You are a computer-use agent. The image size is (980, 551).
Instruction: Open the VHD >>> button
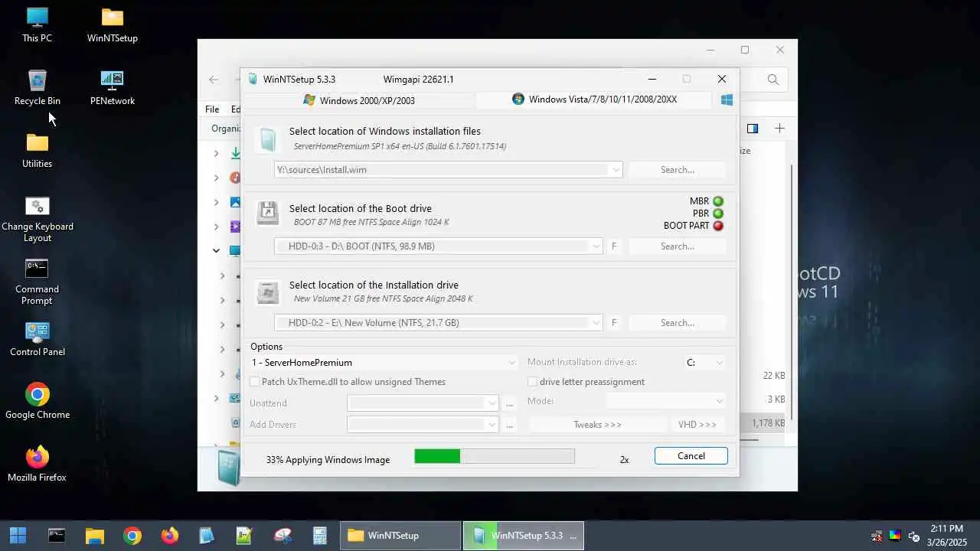pos(697,425)
